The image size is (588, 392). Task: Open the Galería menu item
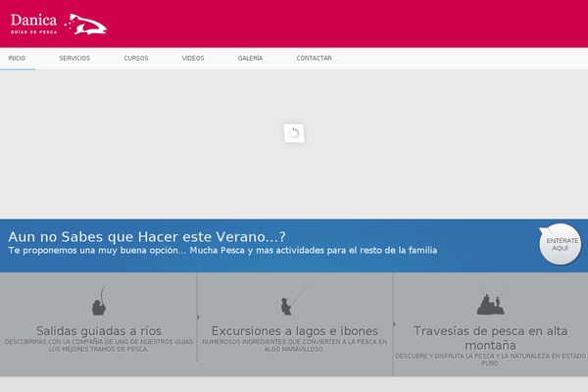coord(250,58)
